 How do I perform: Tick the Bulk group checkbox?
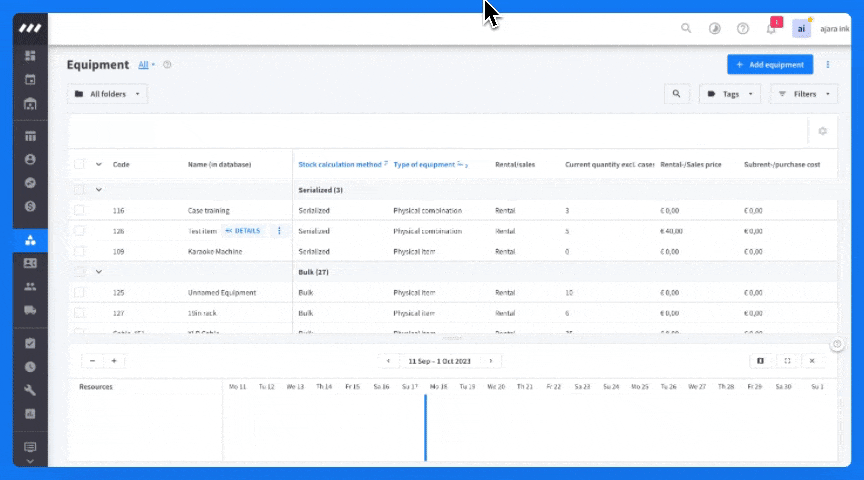[x=79, y=272]
